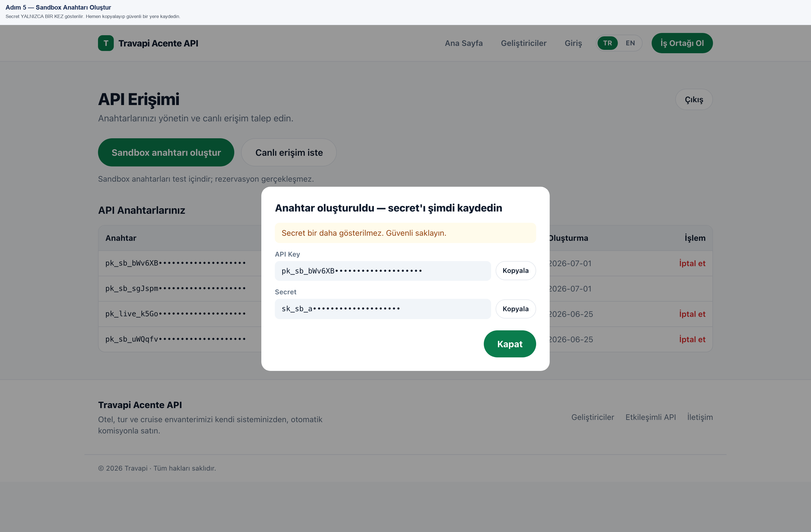Click the green T logo icon

[106, 43]
